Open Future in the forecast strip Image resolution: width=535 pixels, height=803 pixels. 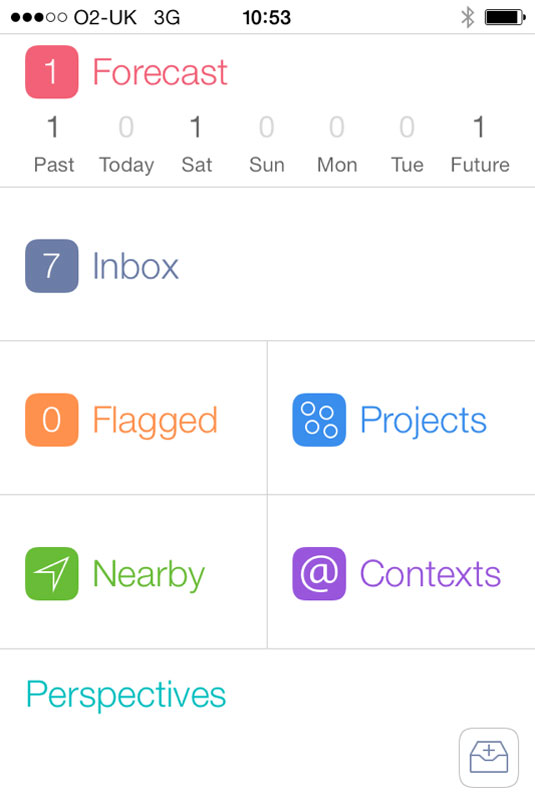(480, 144)
